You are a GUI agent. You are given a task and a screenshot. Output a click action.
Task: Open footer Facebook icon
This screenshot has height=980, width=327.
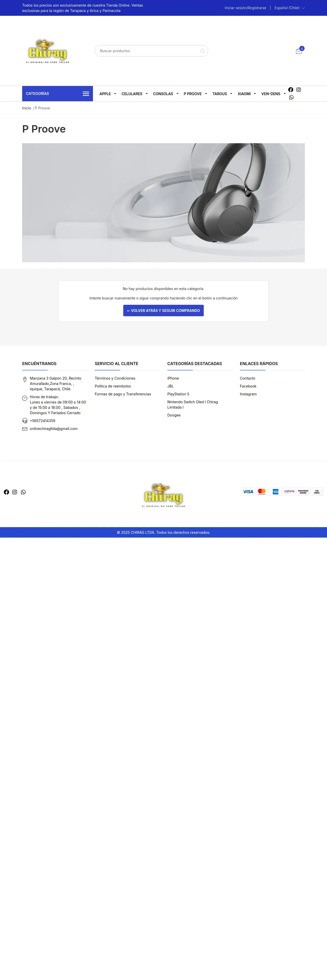[6, 492]
